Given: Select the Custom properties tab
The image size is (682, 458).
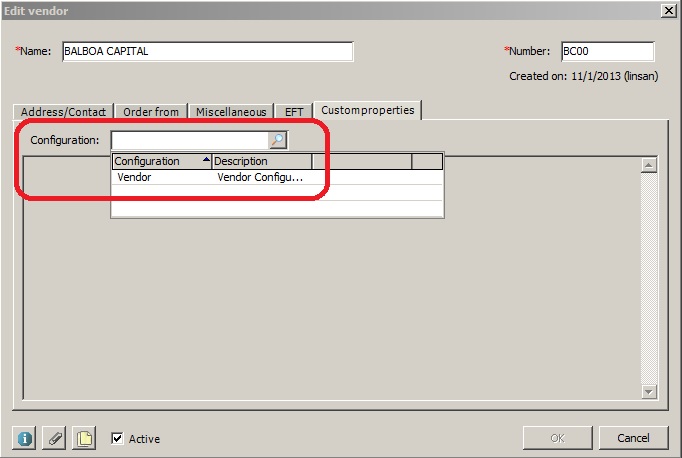Looking at the screenshot, I should coord(368,110).
